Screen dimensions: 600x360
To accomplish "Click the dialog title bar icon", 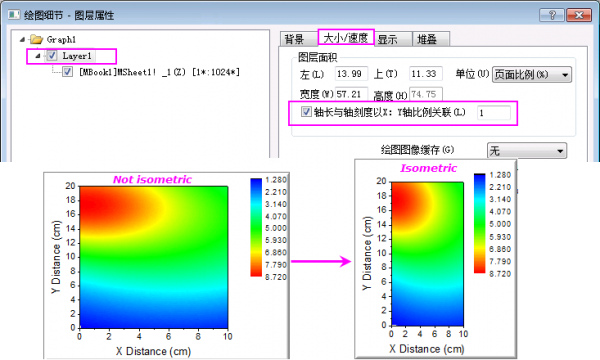I will (14, 15).
